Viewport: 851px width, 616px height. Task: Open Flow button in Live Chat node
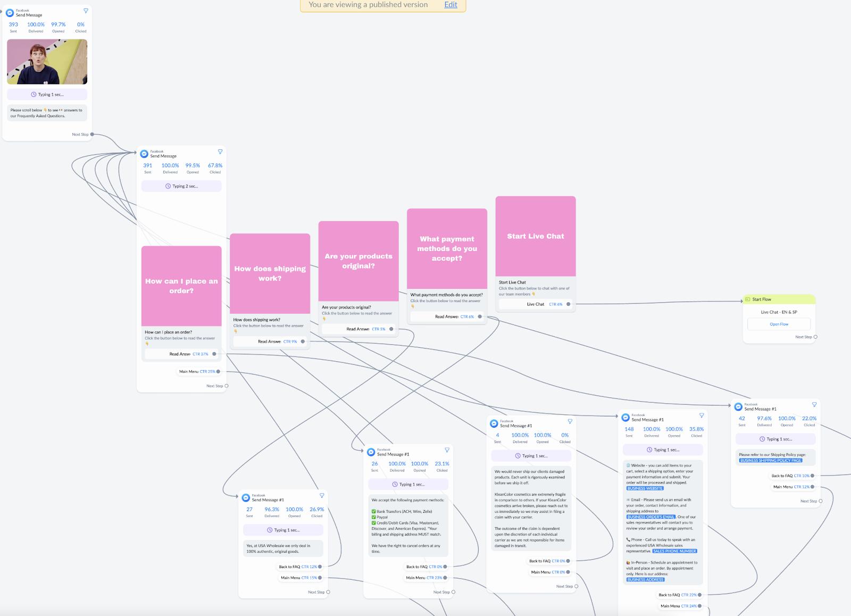(779, 324)
